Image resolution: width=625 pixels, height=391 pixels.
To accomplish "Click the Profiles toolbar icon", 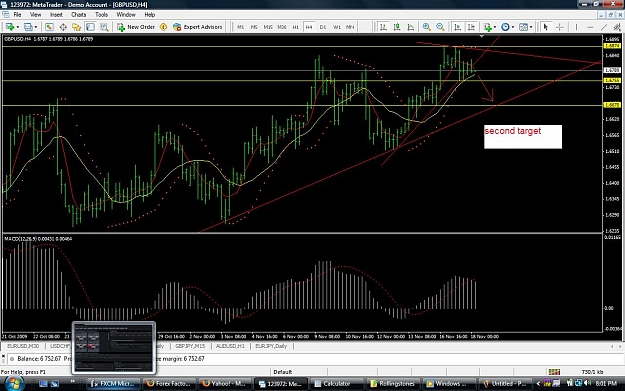I will click(28, 27).
